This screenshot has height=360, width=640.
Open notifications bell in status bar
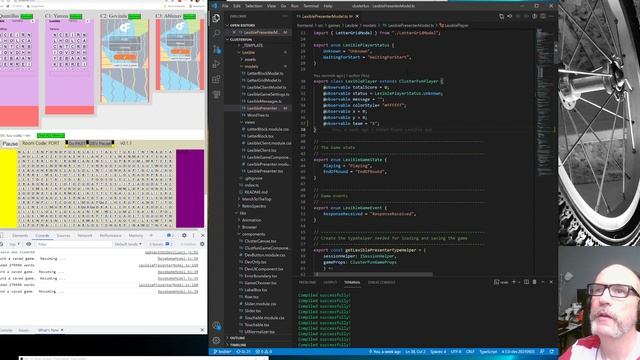pos(551,351)
